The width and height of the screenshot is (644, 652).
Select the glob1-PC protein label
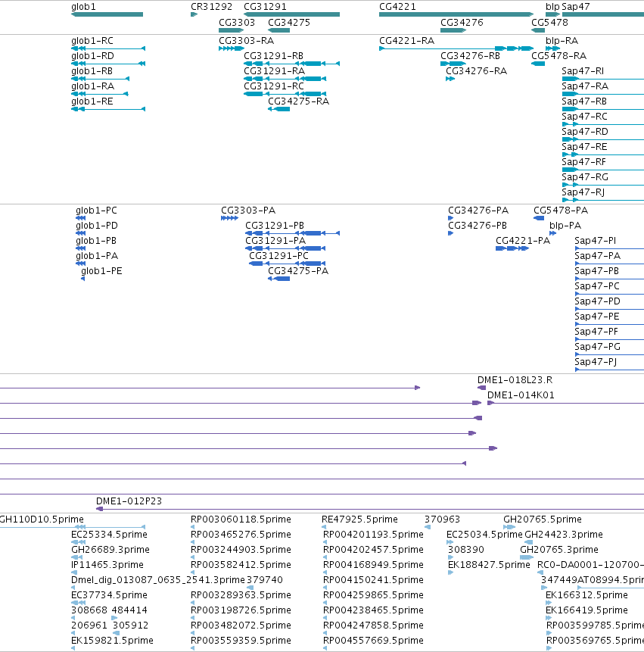(96, 211)
